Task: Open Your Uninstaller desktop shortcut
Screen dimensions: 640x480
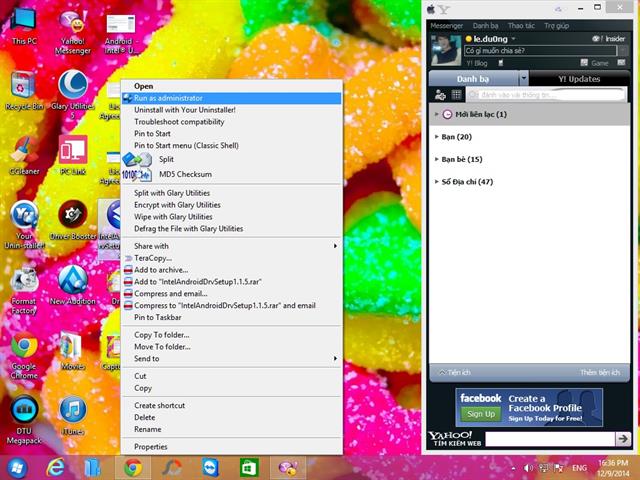Action: coord(24,225)
